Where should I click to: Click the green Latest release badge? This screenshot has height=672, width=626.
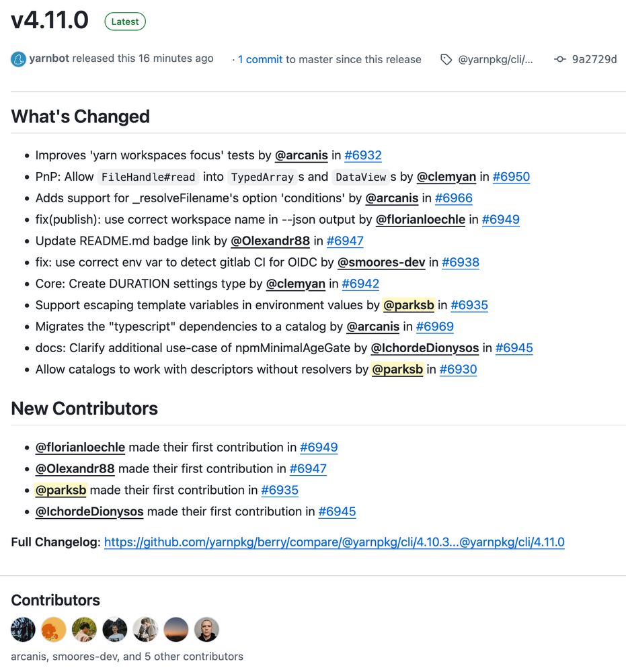click(x=125, y=22)
